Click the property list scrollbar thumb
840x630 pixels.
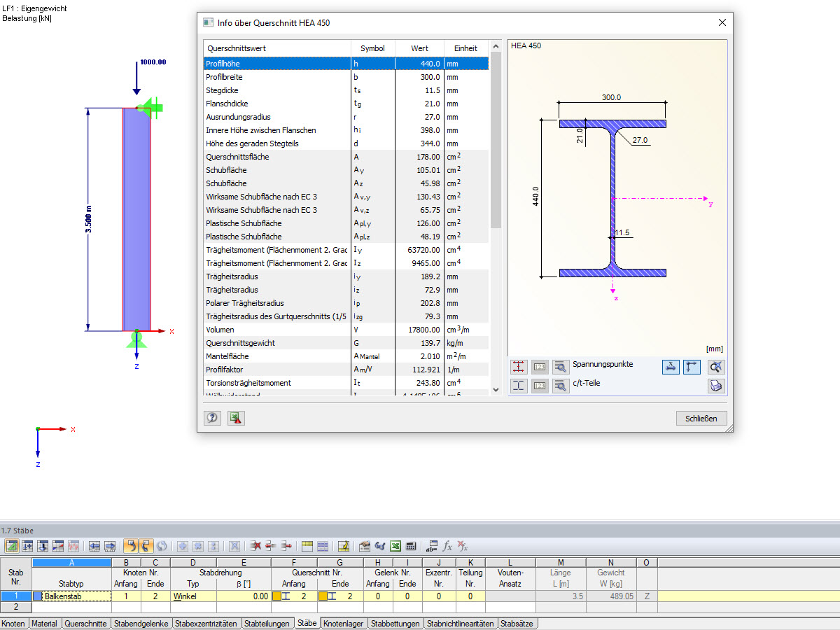click(496, 141)
